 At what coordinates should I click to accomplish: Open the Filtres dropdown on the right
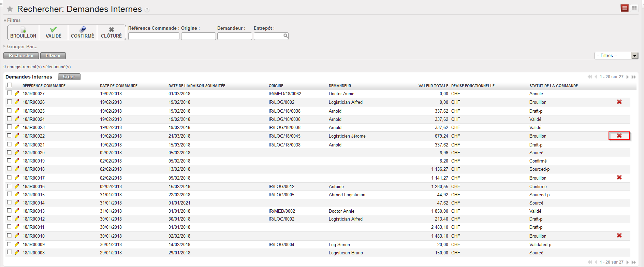click(634, 56)
